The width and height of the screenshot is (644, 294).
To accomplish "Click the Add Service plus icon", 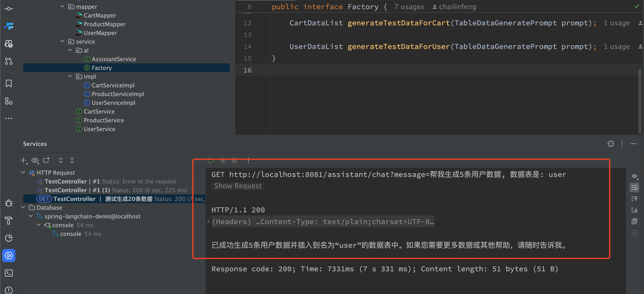I will [24, 160].
